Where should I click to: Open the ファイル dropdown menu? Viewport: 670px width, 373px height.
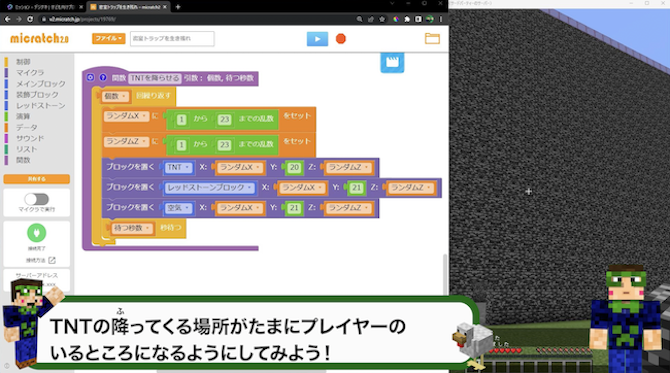click(109, 38)
